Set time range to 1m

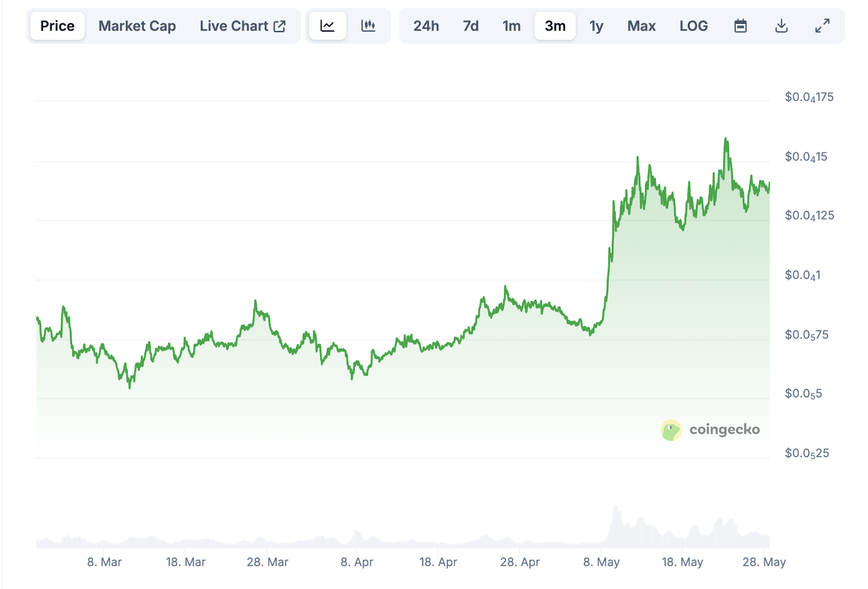click(512, 26)
